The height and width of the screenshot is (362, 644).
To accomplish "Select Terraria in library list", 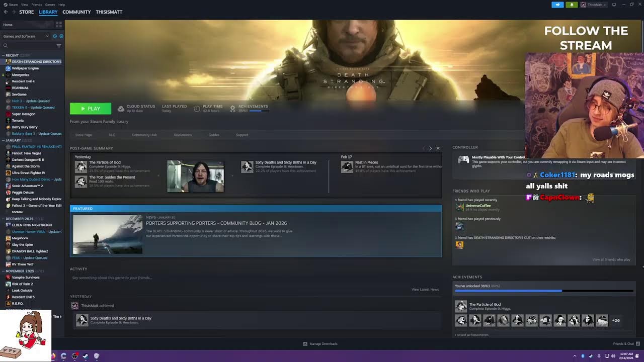I will coord(18,121).
